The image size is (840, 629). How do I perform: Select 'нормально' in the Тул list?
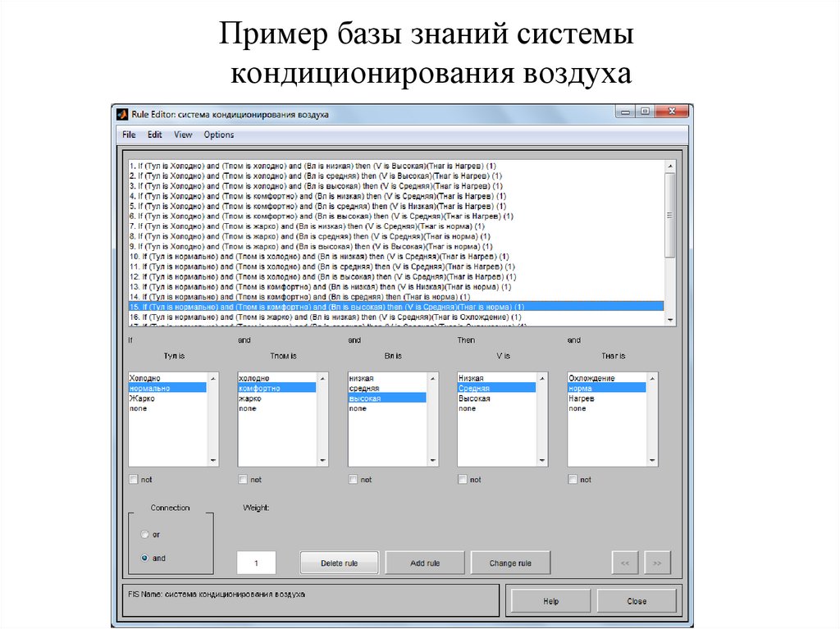pyautogui.click(x=167, y=389)
